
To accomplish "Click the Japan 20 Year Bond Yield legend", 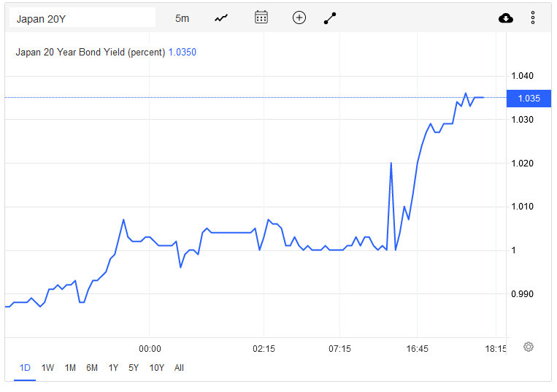I will [91, 53].
